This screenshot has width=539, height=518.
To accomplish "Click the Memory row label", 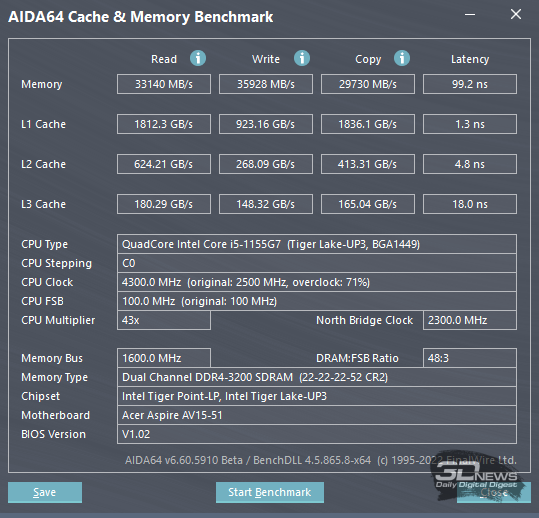I will coord(42,84).
